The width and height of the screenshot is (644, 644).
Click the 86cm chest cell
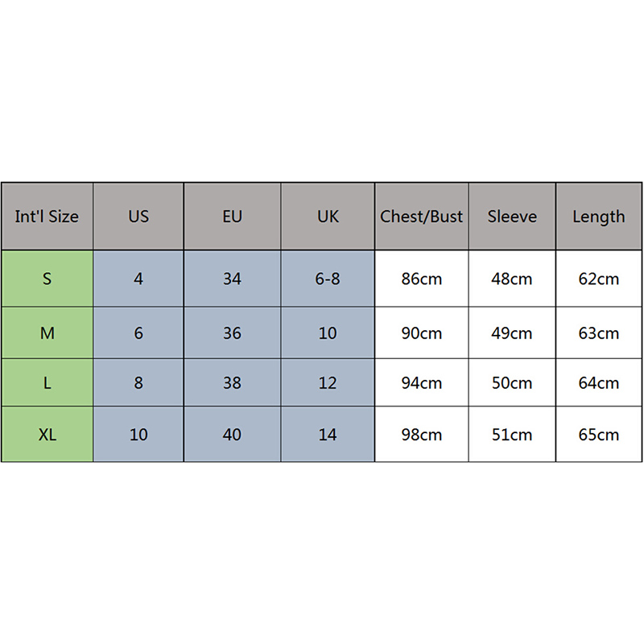click(422, 279)
